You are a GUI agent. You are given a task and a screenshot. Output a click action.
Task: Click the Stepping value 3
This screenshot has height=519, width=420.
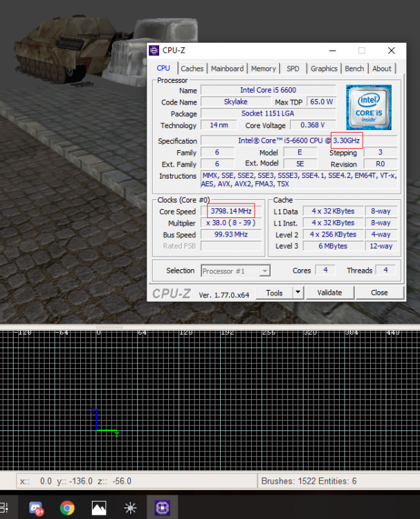pos(381,152)
